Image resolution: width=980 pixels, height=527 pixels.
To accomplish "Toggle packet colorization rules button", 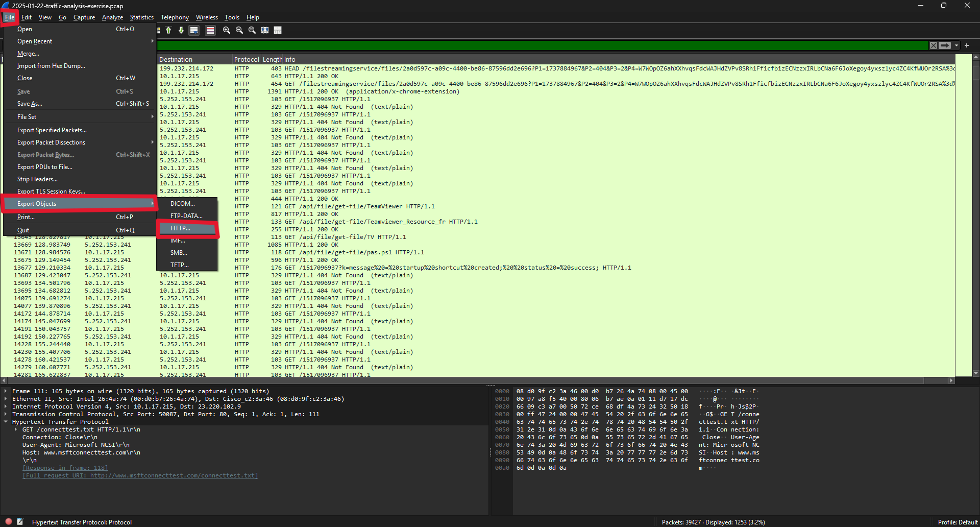I will (x=210, y=31).
